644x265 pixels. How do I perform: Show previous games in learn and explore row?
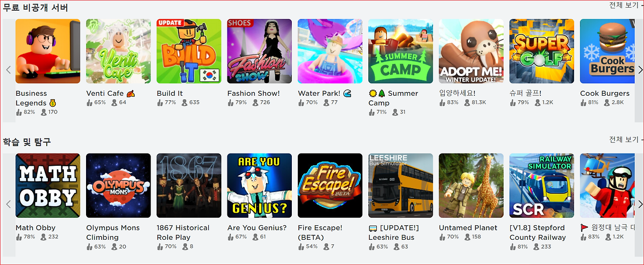click(x=8, y=204)
